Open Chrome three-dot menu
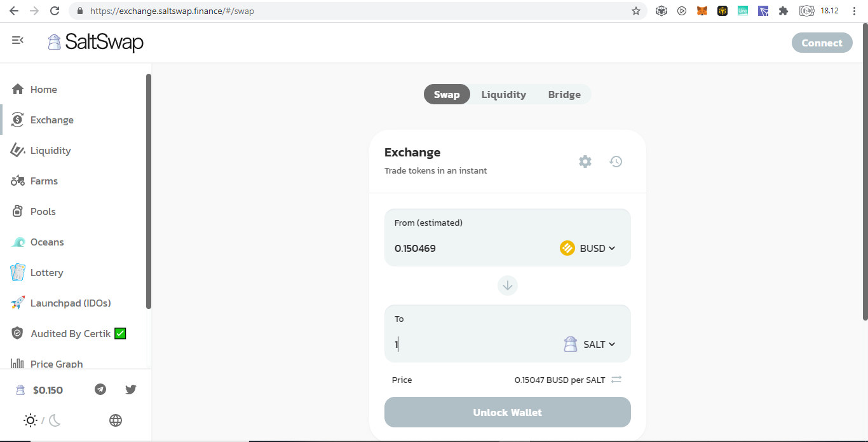 [855, 11]
